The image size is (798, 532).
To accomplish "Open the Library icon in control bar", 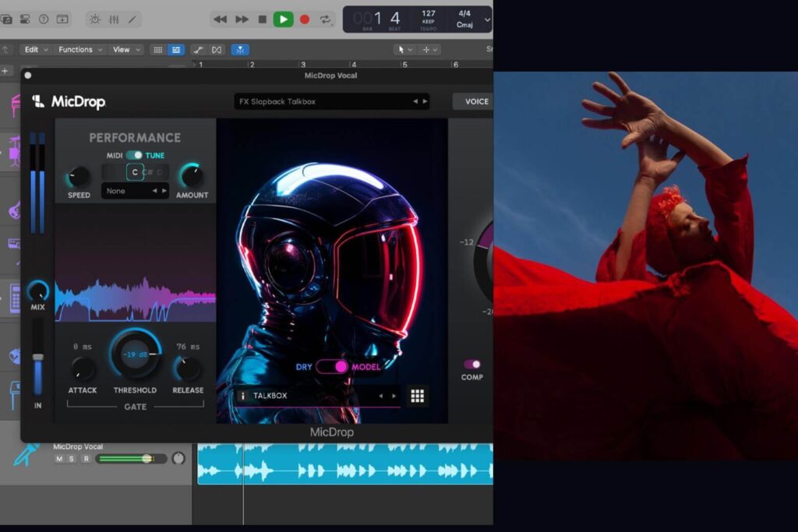I will click(6, 19).
